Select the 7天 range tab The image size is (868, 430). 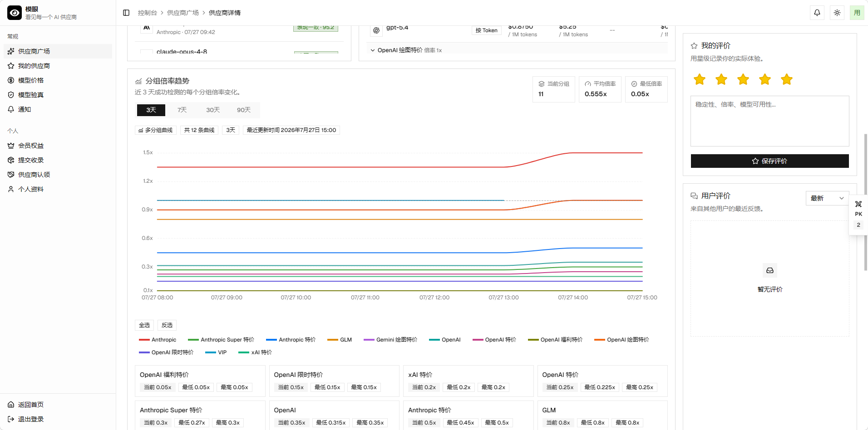pyautogui.click(x=182, y=110)
